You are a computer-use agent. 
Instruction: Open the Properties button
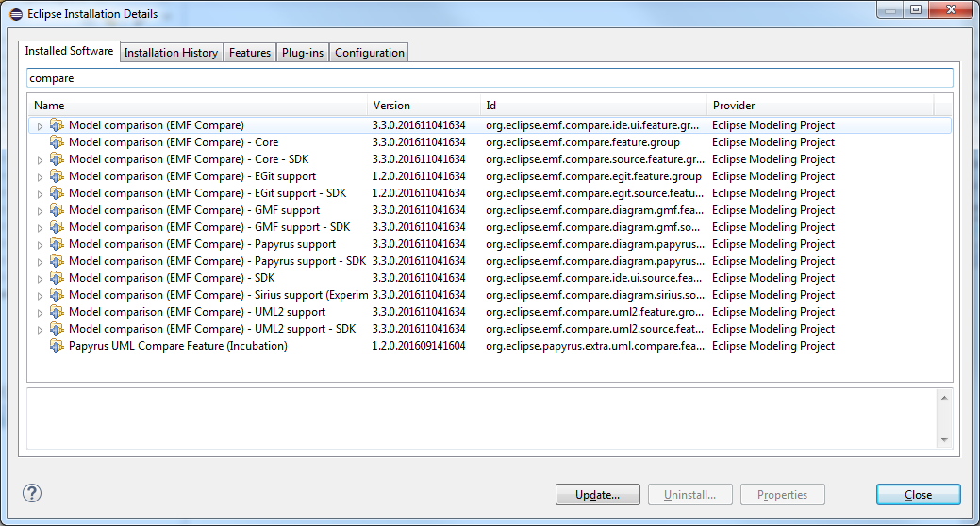click(783, 494)
